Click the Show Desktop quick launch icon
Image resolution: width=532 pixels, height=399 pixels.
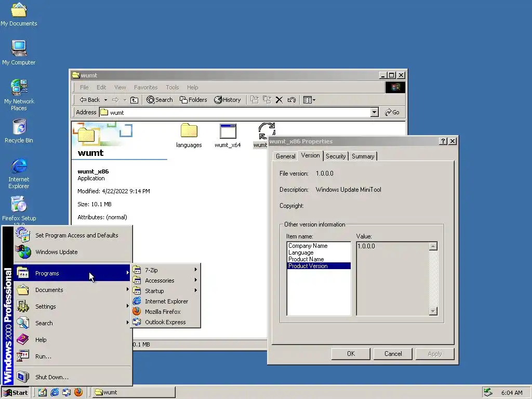tap(43, 393)
